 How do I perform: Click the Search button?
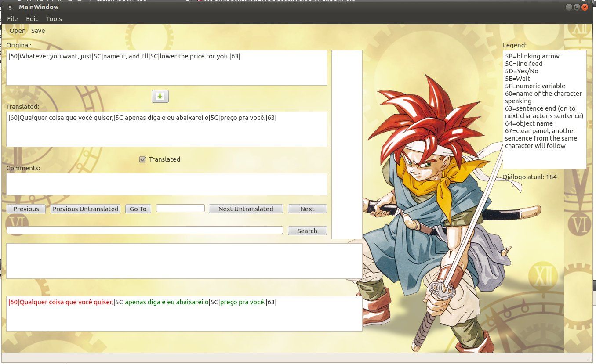coord(307,231)
